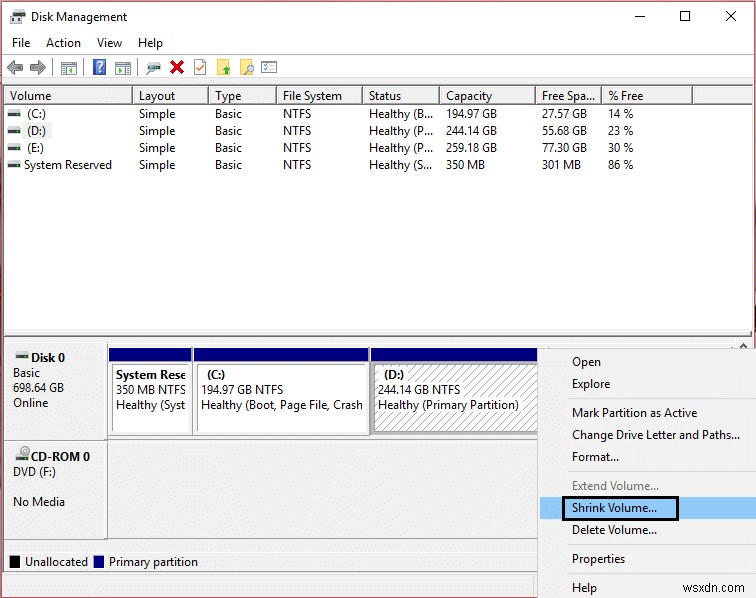Viewport: 756px width, 598px height.
Task: Click the folder with magnifier icon
Action: pyautogui.click(x=246, y=68)
